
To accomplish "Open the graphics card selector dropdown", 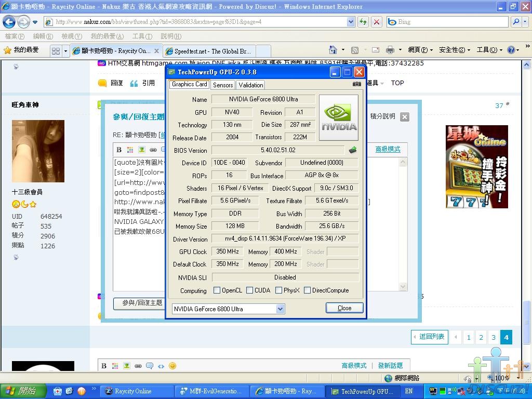I will click(280, 309).
